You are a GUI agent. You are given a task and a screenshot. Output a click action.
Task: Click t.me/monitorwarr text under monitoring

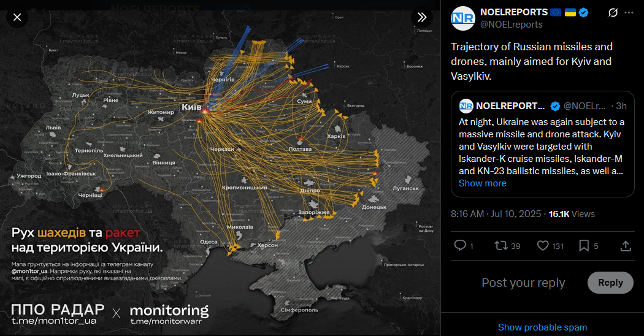[x=166, y=321]
